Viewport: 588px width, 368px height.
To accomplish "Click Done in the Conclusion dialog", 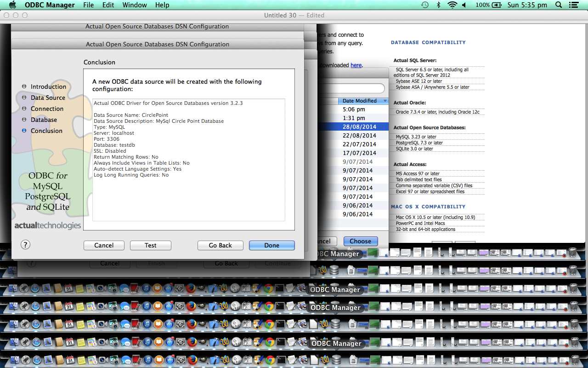I will (272, 245).
